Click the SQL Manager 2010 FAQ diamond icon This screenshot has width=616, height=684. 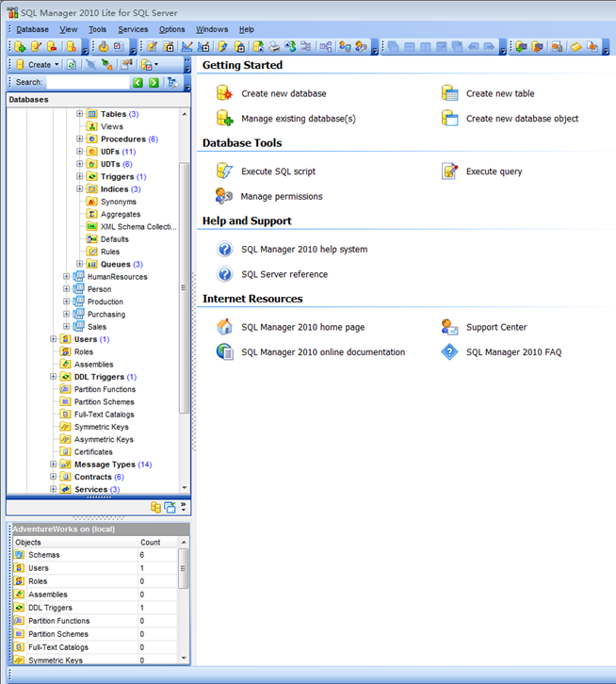[449, 351]
